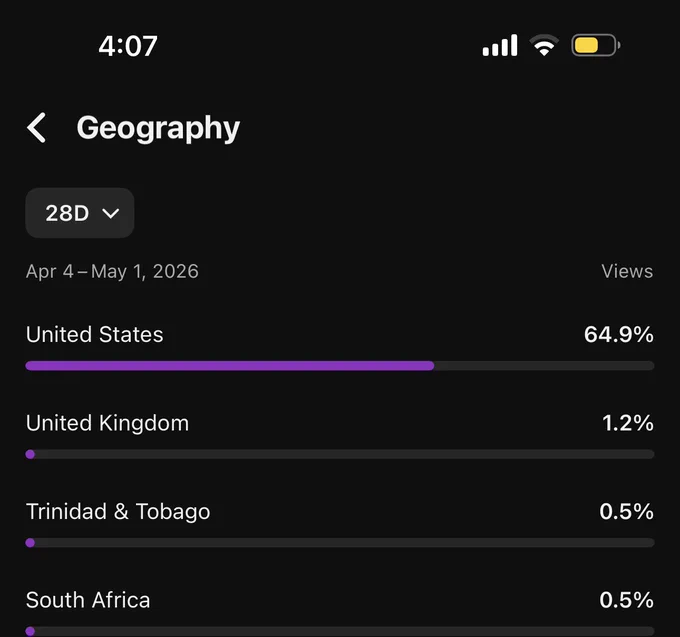
Task: Click the United Kingdom purple bar dot
Action: coord(30,454)
